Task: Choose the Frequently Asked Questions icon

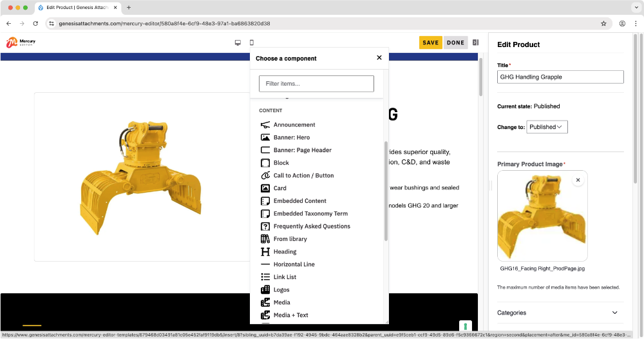Action: tap(265, 226)
